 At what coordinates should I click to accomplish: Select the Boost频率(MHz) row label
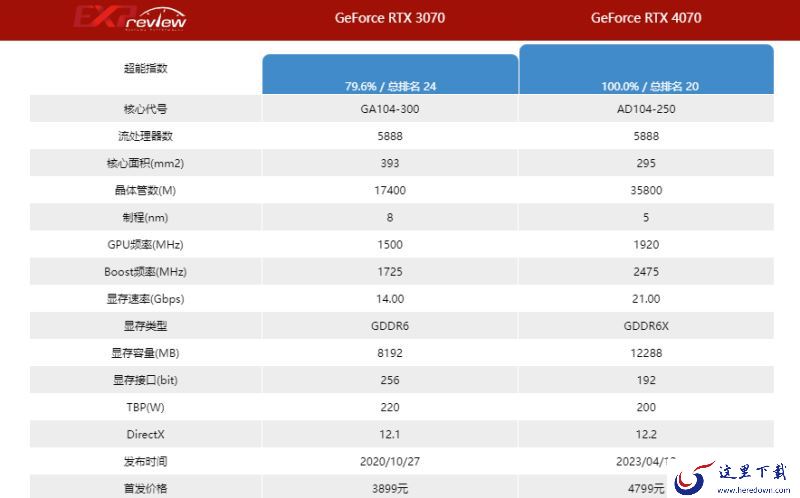click(145, 271)
